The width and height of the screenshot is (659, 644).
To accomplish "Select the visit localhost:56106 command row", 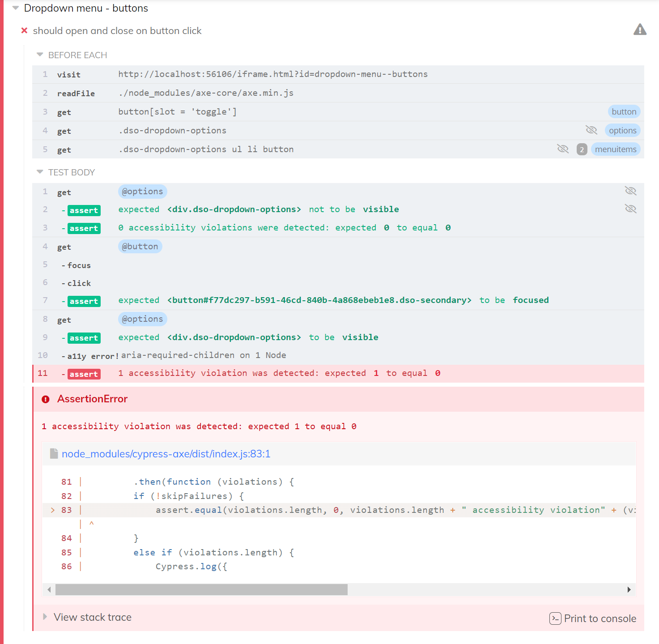I will 338,74.
